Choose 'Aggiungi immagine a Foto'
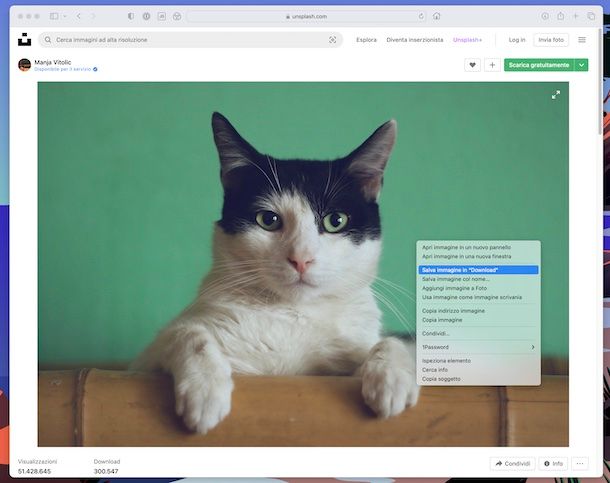 (x=479, y=288)
